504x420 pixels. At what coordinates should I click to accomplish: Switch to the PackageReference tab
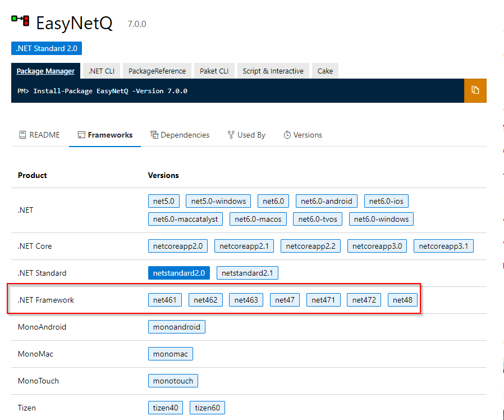click(157, 71)
